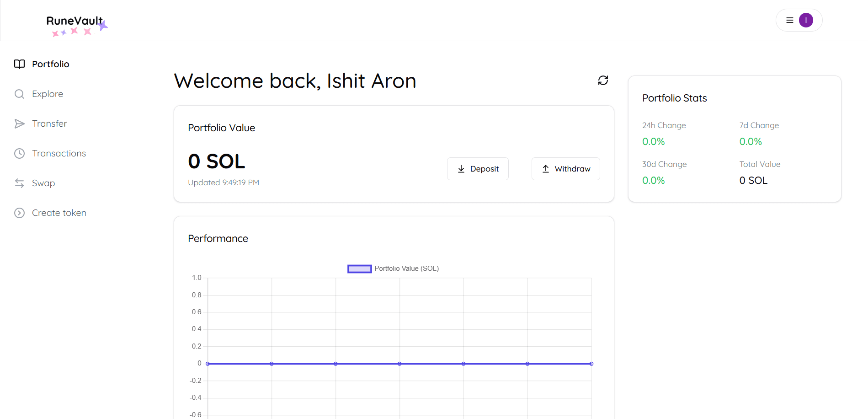The height and width of the screenshot is (419, 868).
Task: Open the Explore page
Action: (48, 94)
